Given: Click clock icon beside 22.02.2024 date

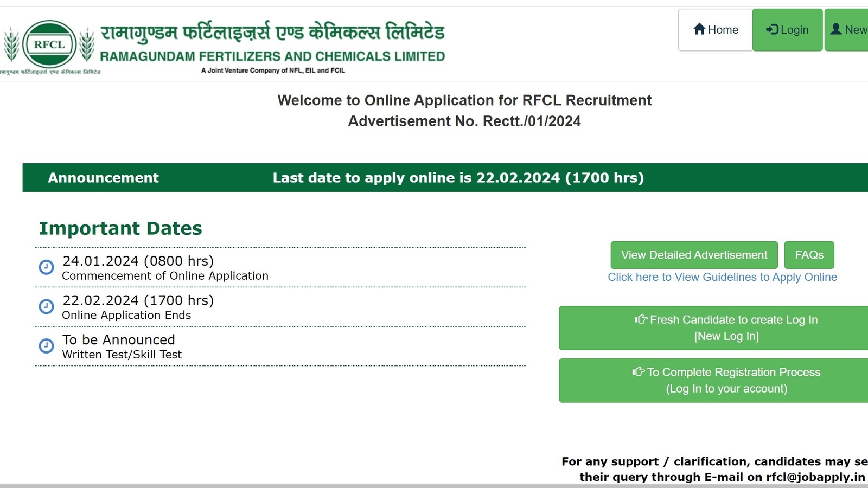Looking at the screenshot, I should point(47,306).
